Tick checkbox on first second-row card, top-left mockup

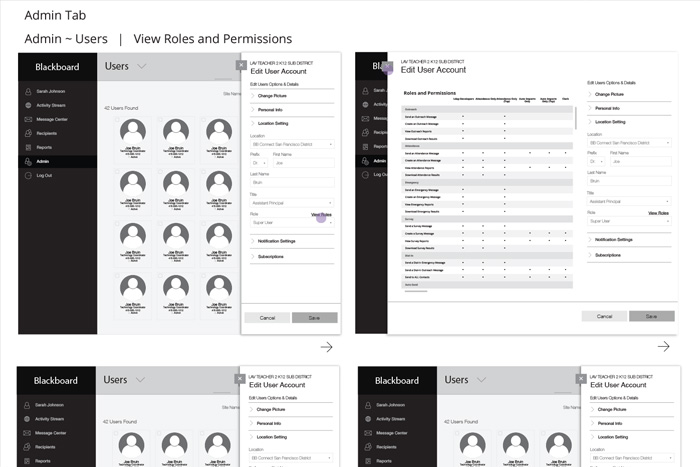(x=117, y=171)
